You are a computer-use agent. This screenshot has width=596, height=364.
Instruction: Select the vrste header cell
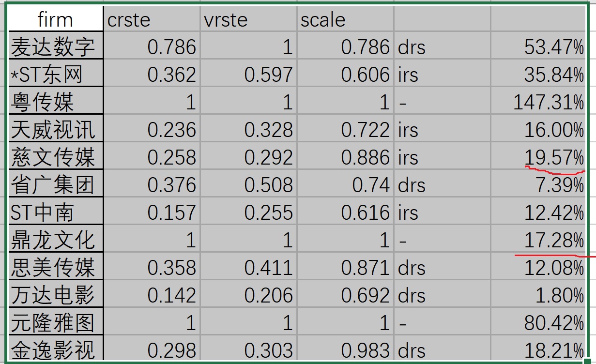248,20
